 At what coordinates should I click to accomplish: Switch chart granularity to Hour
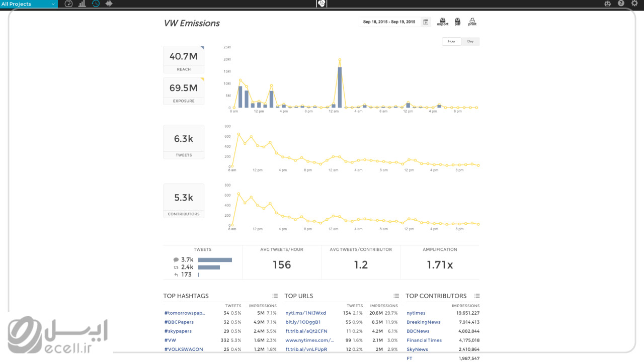[x=451, y=41]
